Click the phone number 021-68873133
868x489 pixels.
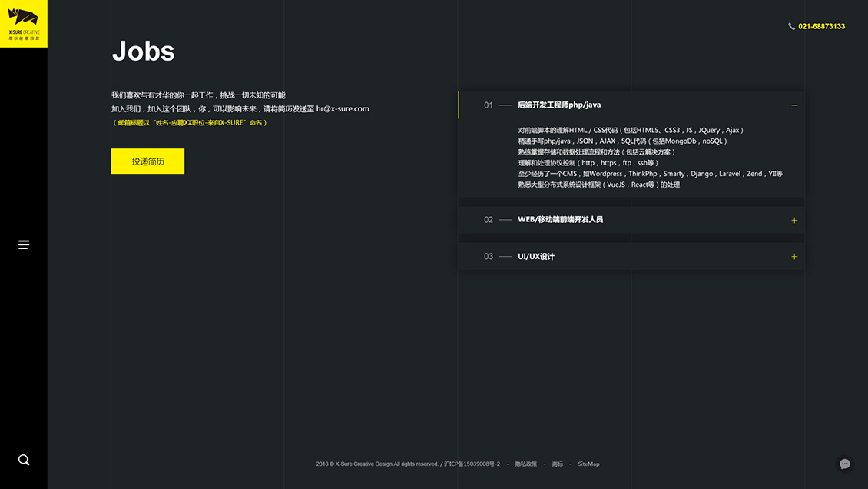821,26
